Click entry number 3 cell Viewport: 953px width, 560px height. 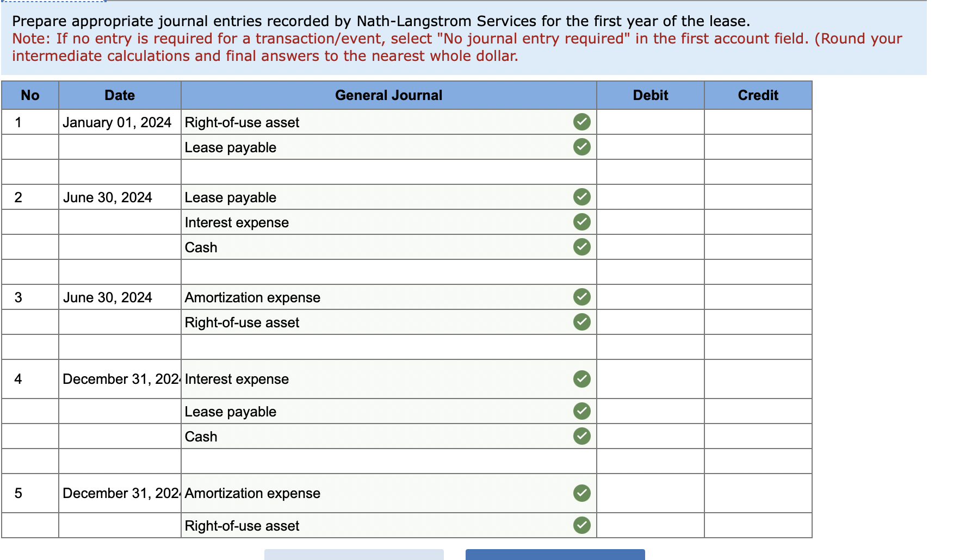click(30, 297)
